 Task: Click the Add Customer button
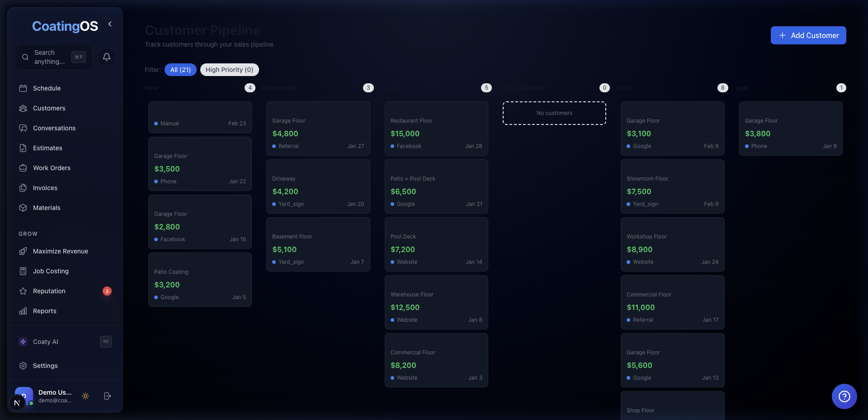click(808, 35)
